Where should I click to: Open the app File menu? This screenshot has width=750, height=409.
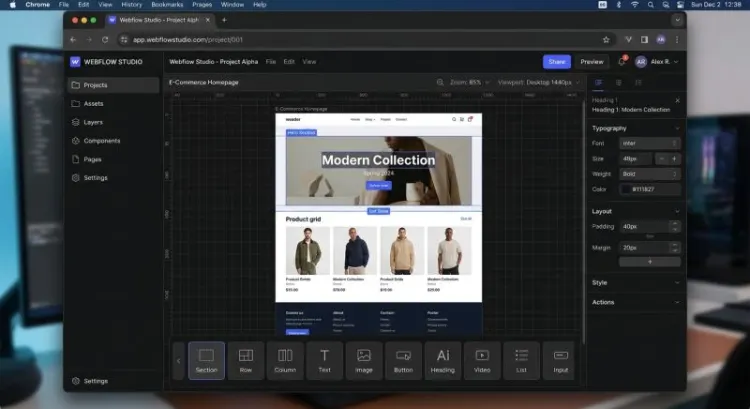point(271,62)
